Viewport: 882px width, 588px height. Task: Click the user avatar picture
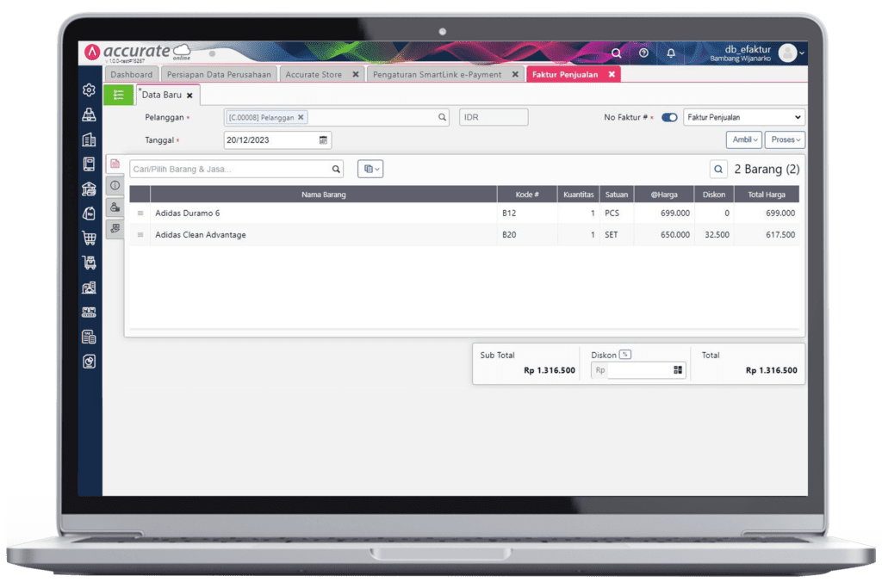(x=787, y=53)
